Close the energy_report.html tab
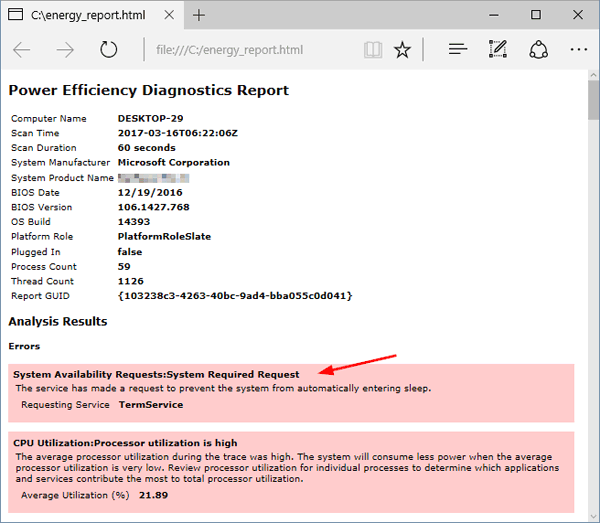This screenshot has height=523, width=600. (167, 15)
